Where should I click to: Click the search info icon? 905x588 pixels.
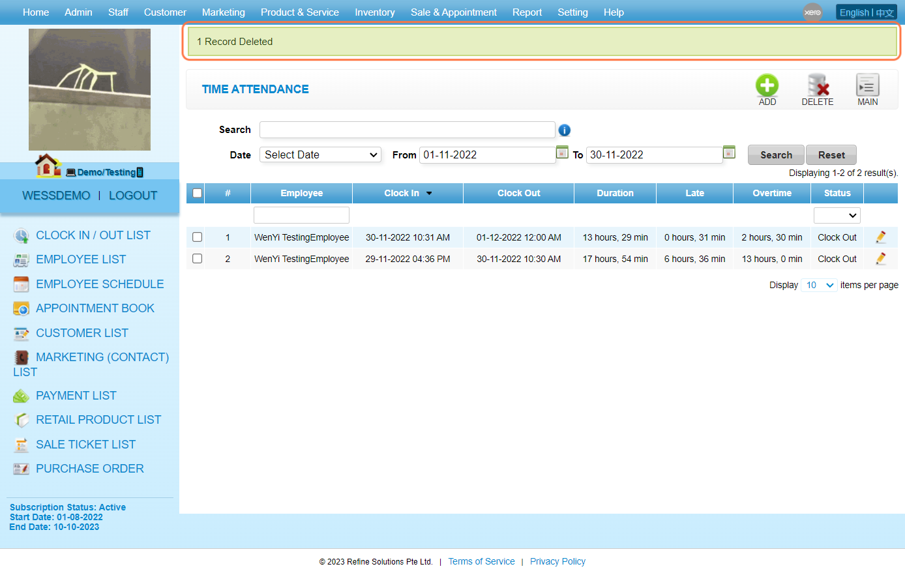[x=565, y=130]
